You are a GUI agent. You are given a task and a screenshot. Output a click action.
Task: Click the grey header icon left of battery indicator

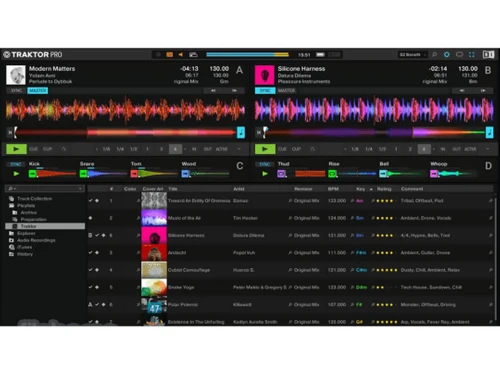click(193, 55)
